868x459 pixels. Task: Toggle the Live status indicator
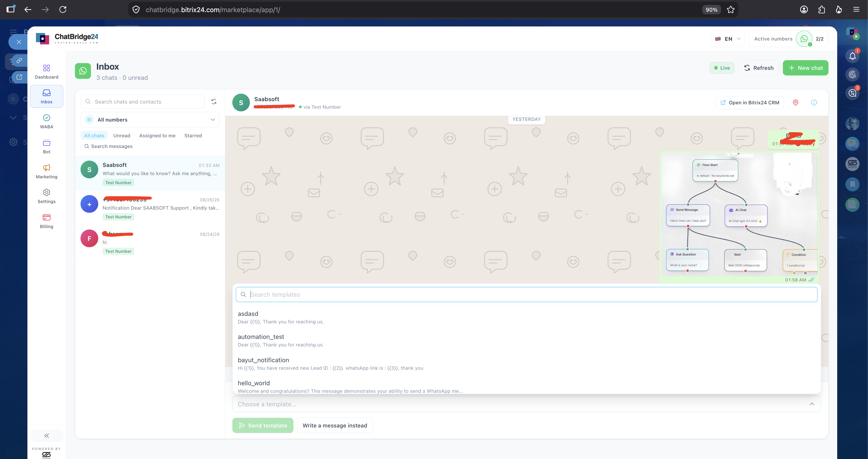[x=722, y=68]
